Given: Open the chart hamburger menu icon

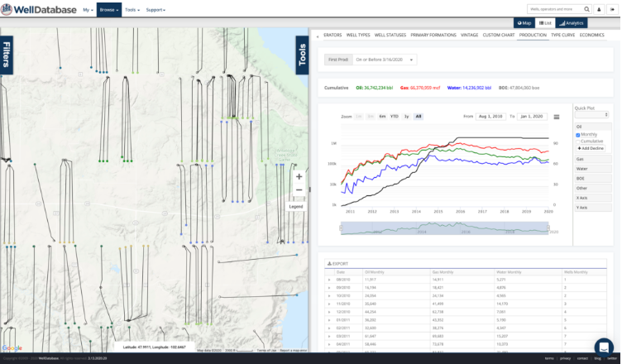Looking at the screenshot, I should pos(557,117).
